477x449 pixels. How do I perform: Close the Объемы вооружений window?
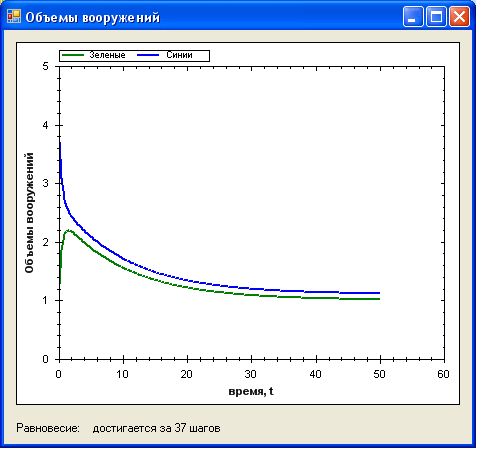point(459,16)
